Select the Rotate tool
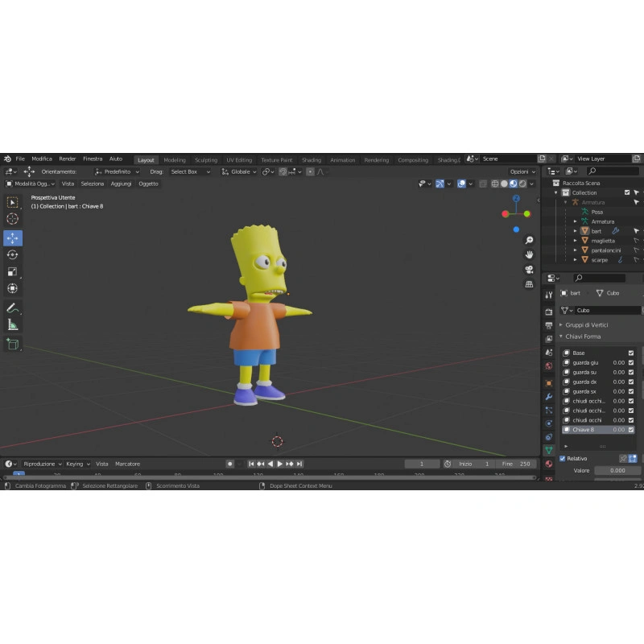Viewport: 644px width, 644px height. [12, 255]
